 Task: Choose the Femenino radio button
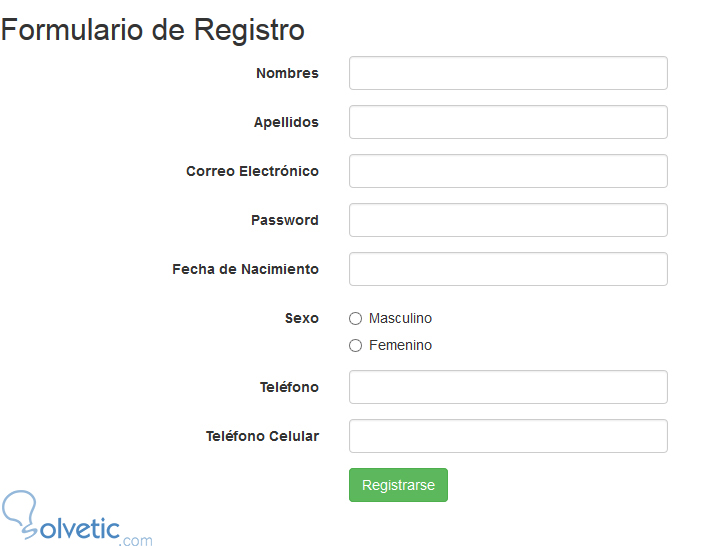tap(356, 346)
